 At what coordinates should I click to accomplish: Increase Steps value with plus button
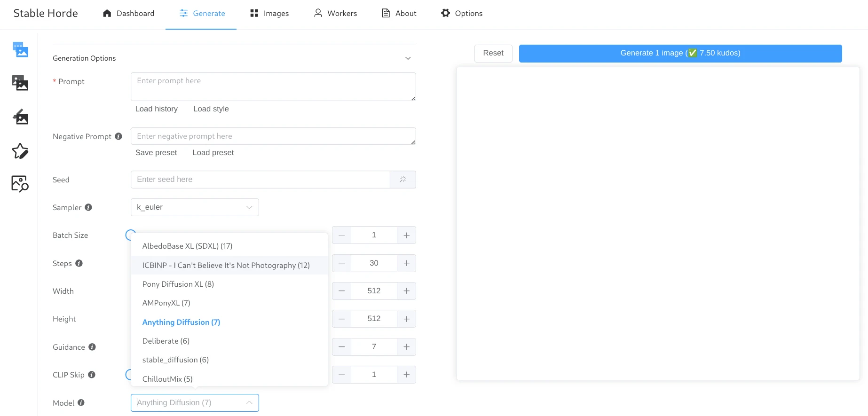(407, 263)
